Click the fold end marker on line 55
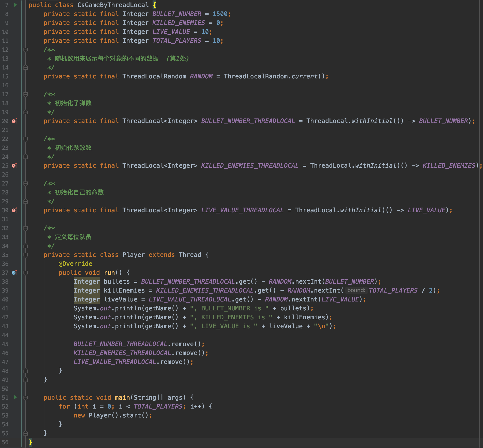The height and width of the screenshot is (448, 483). 25,433
